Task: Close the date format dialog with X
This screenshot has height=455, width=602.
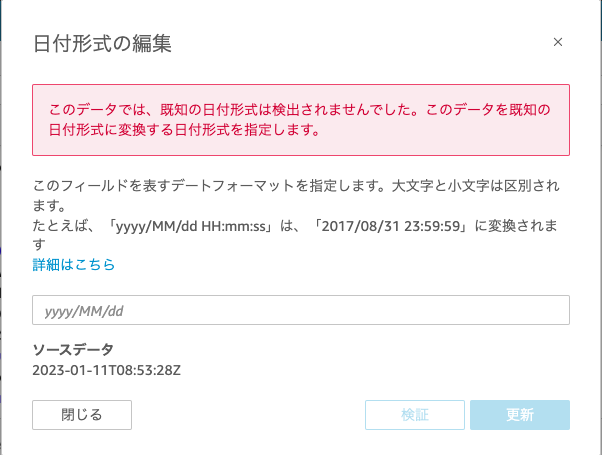Action: point(558,42)
